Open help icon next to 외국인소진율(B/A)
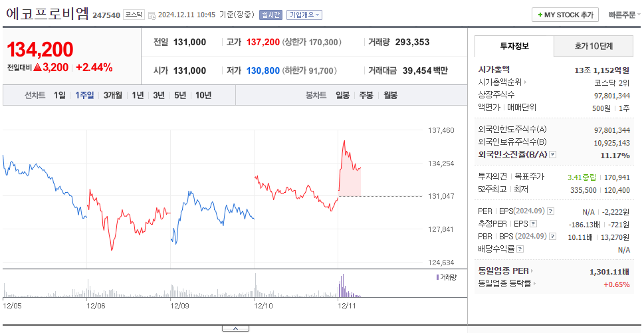This screenshot has width=644, height=333. [x=552, y=155]
